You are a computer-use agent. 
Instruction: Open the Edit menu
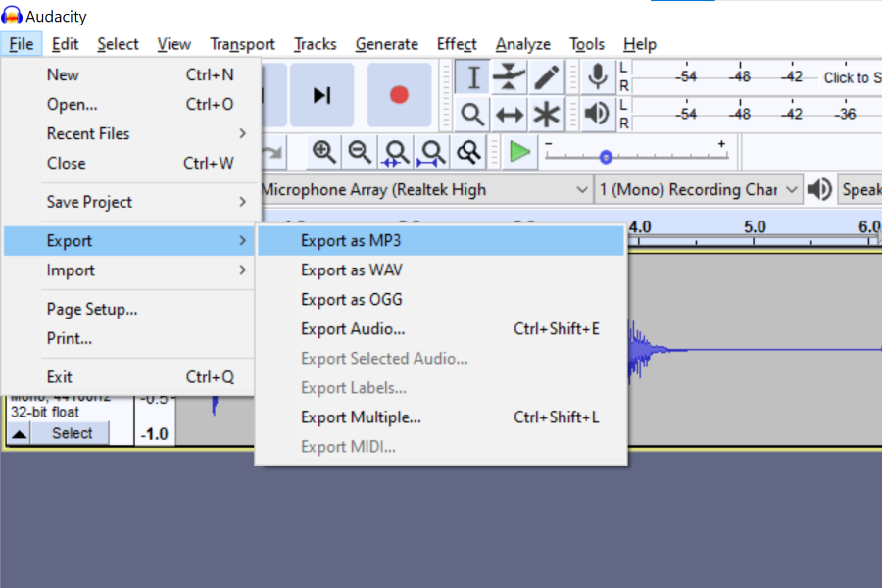point(66,44)
